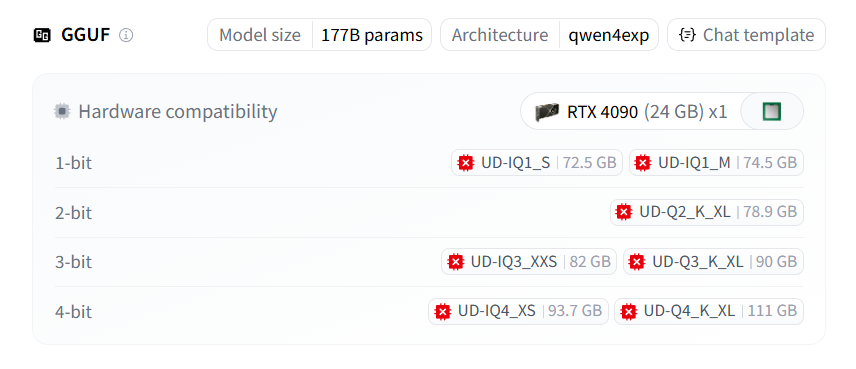Click the green CPU chip toggle icon
856x369 pixels.
[772, 111]
